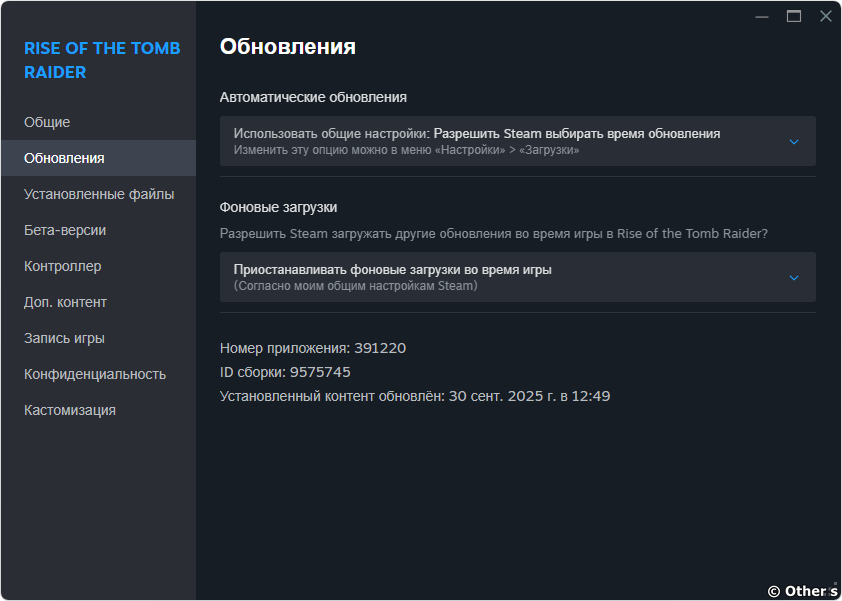Open the «Приостанавливать фоновые загрузки» dropdown

[517, 277]
